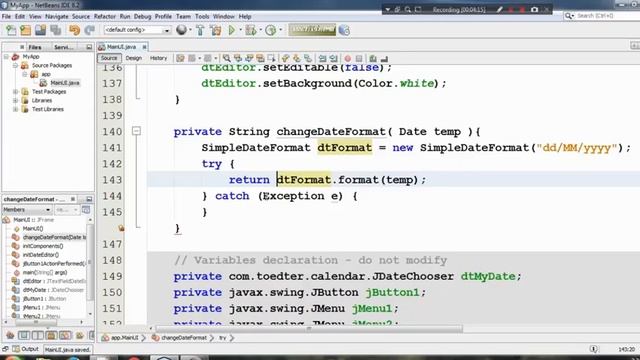Toggle Show Non-Public Members filter
The height and width of the screenshot is (360, 640).
tap(51, 336)
